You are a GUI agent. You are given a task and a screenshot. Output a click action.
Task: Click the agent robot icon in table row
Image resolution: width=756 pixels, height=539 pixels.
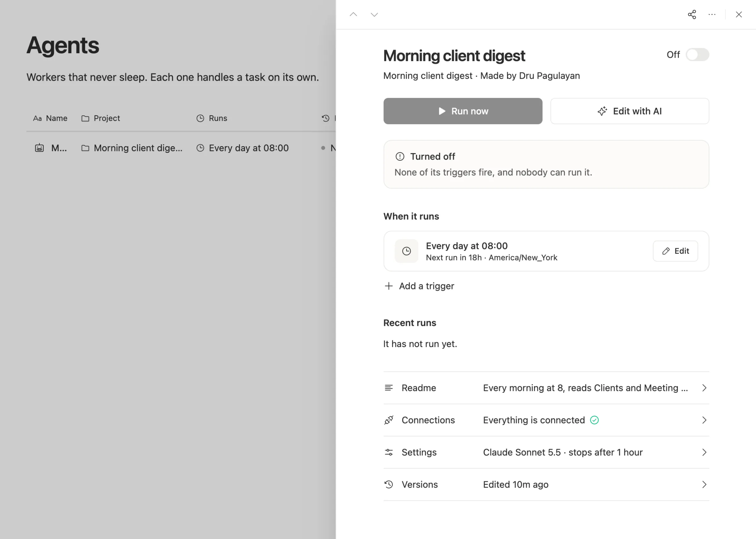[39, 148]
